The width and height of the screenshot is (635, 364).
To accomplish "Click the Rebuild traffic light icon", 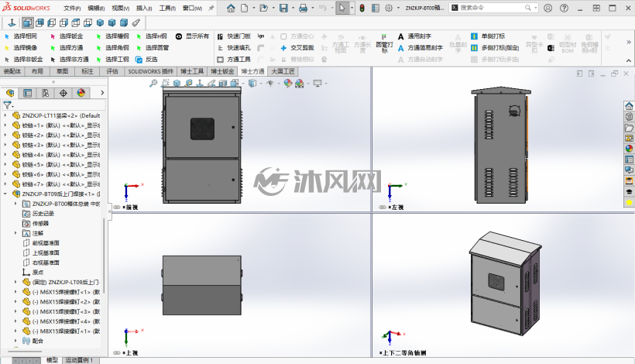I will point(362,8).
